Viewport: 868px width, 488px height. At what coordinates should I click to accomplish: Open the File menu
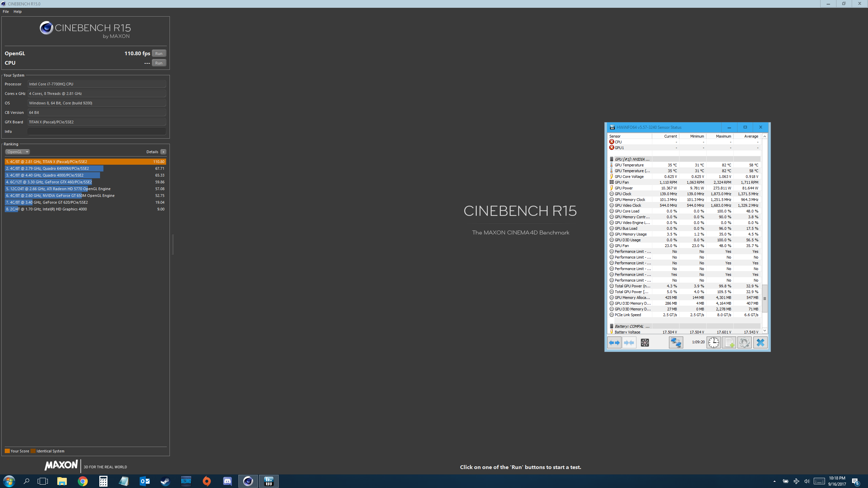pyautogui.click(x=6, y=12)
